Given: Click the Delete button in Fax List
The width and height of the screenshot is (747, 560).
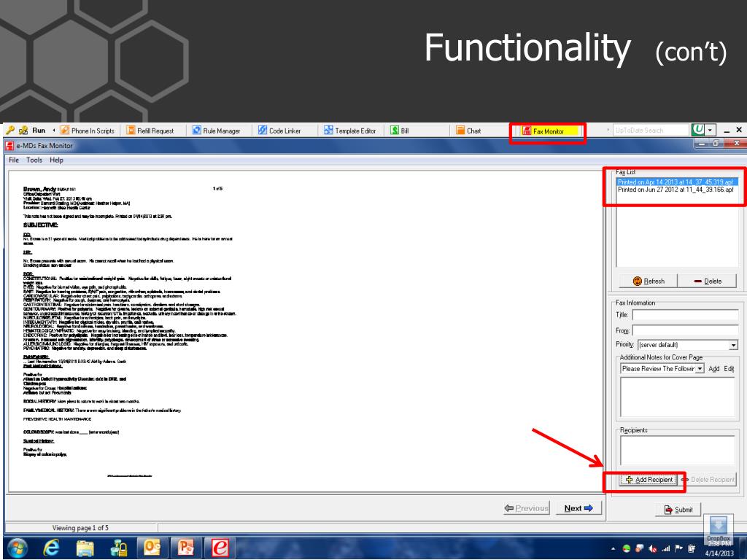Looking at the screenshot, I should click(708, 281).
